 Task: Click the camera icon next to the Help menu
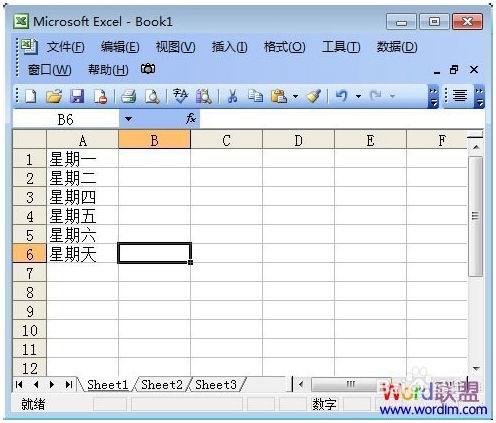pos(148,69)
